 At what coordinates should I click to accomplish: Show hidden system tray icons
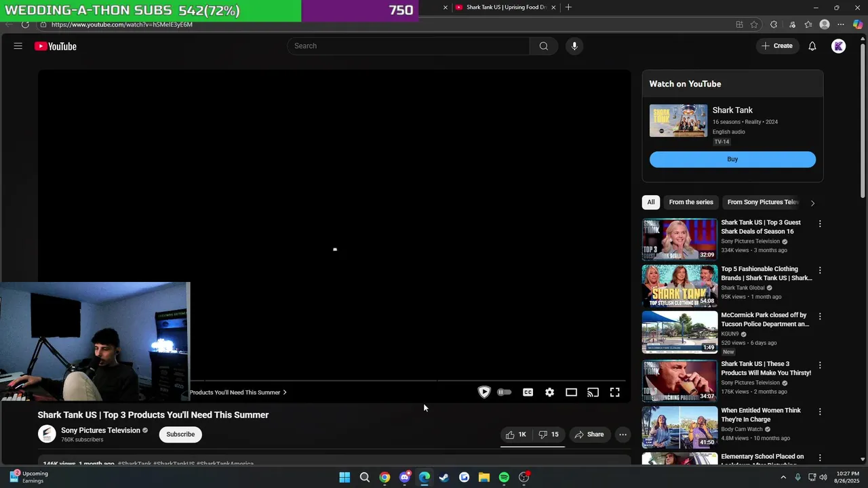(783, 477)
